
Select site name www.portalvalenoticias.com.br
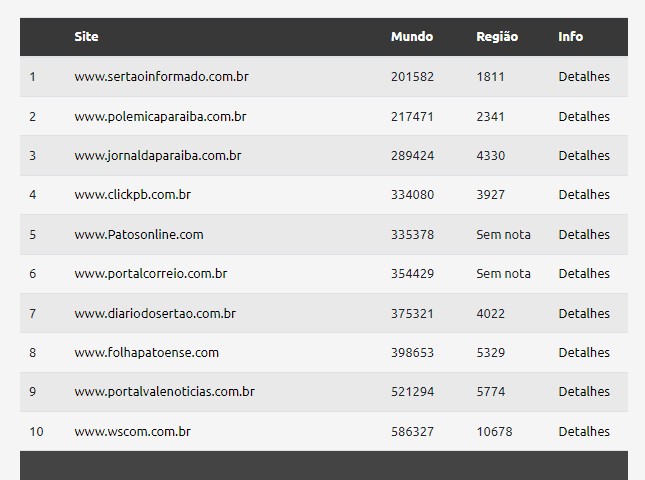[x=165, y=391]
